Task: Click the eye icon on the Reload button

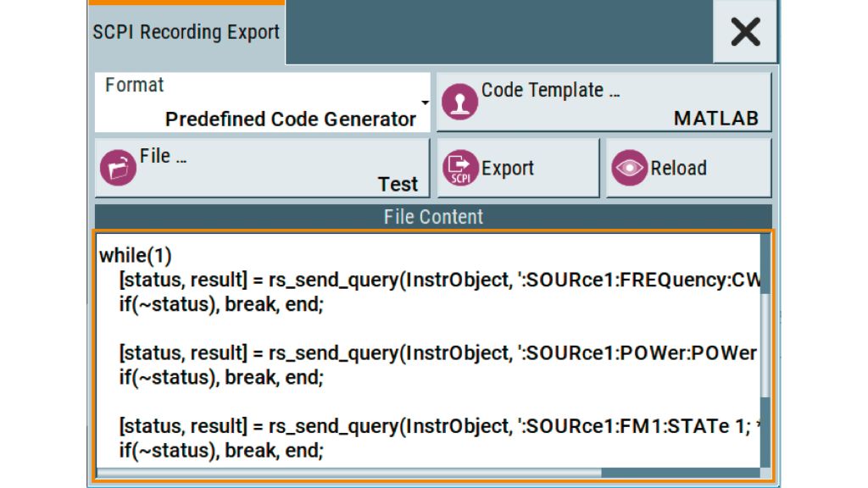Action: tap(630, 168)
